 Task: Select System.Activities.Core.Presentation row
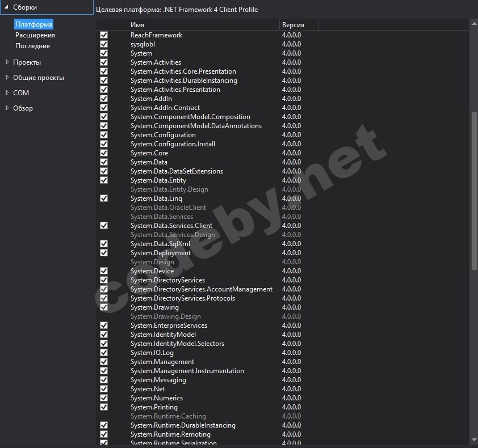tap(283, 71)
